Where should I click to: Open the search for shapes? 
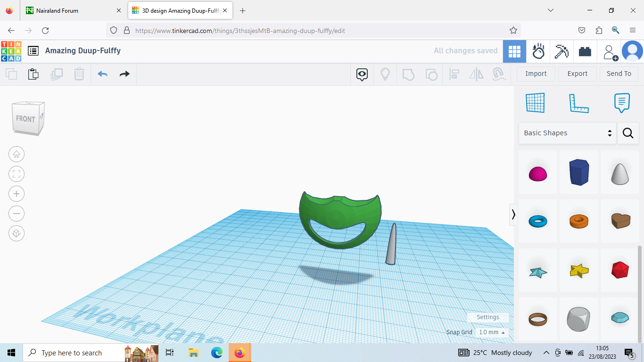(628, 133)
